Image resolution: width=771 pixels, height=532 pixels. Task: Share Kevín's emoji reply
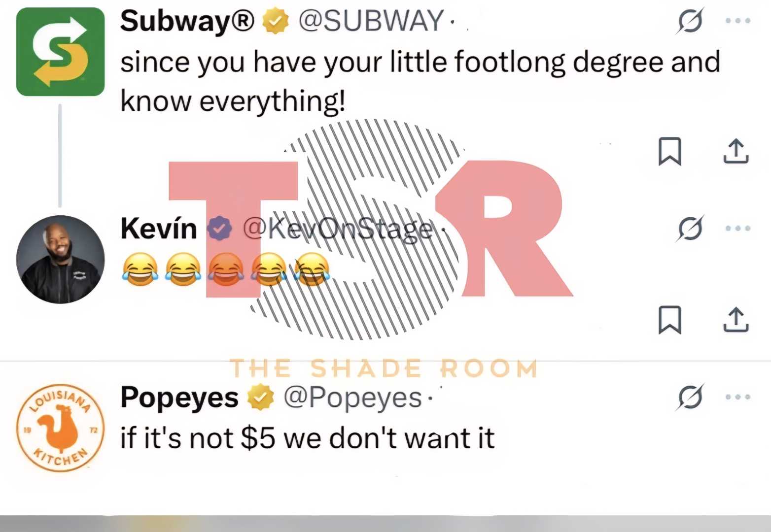coord(736,320)
